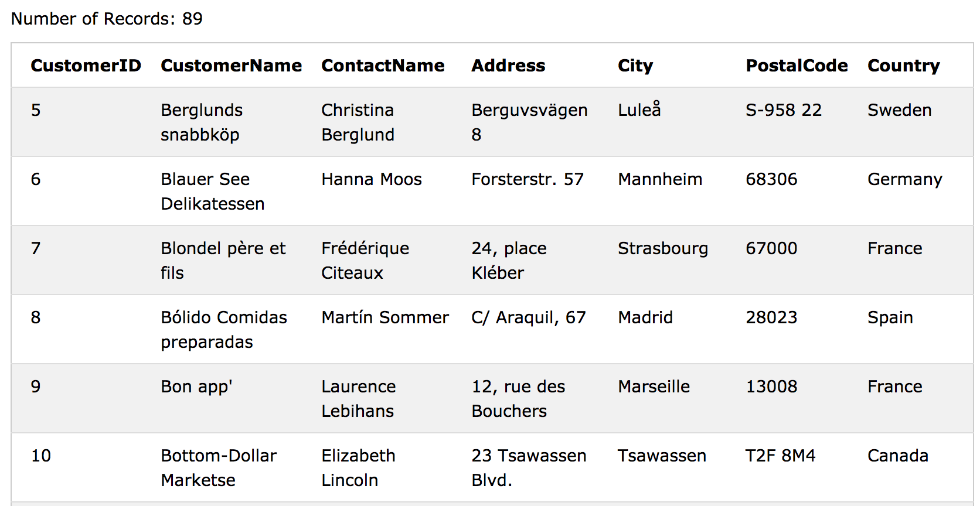Click the ContactName column header
The height and width of the screenshot is (506, 980).
click(383, 66)
